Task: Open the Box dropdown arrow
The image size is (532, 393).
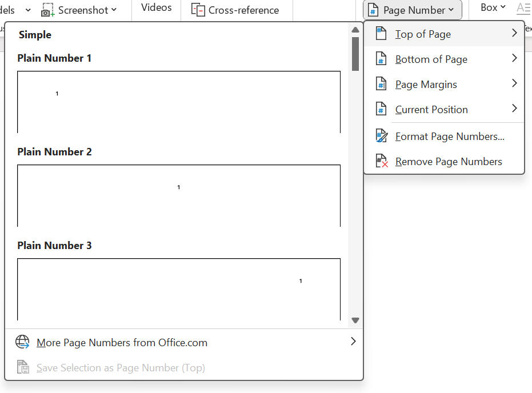Action: pyautogui.click(x=503, y=7)
